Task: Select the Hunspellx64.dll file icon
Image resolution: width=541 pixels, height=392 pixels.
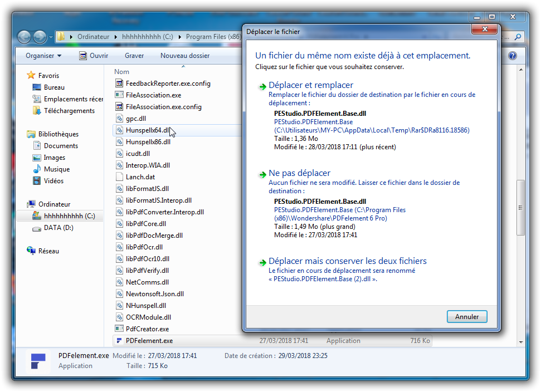Action: click(119, 130)
